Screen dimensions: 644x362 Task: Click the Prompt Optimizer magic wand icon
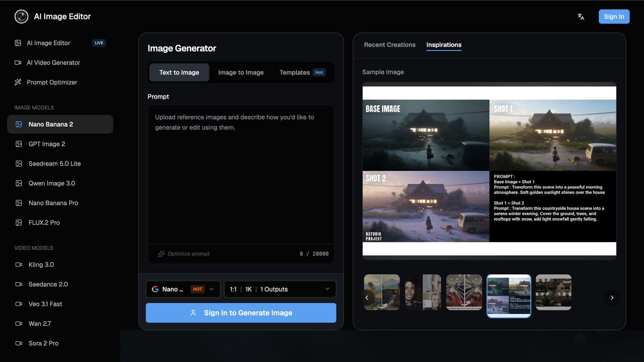coord(18,82)
